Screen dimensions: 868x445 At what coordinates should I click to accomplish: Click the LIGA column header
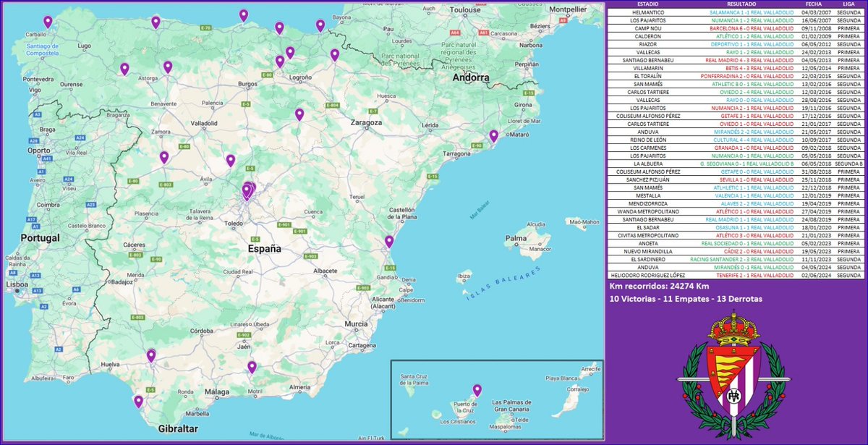pos(849,4)
